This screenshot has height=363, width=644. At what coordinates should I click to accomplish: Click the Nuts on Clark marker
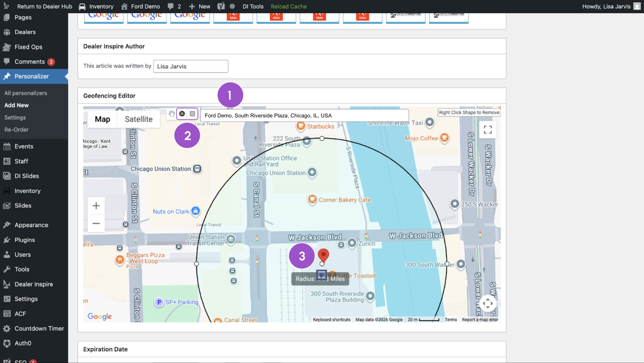[x=195, y=211]
